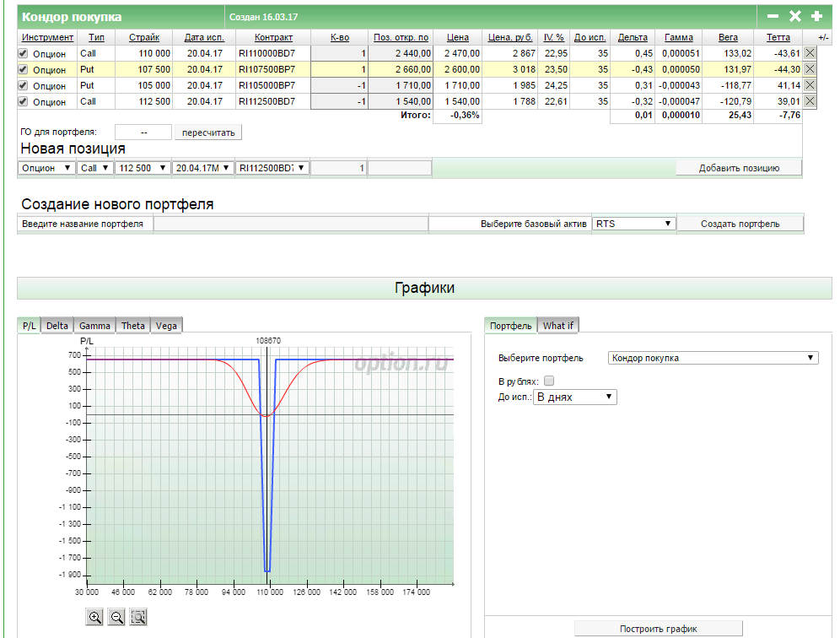Click the 'Добавить позицию' button
This screenshot has width=840, height=638.
(739, 168)
